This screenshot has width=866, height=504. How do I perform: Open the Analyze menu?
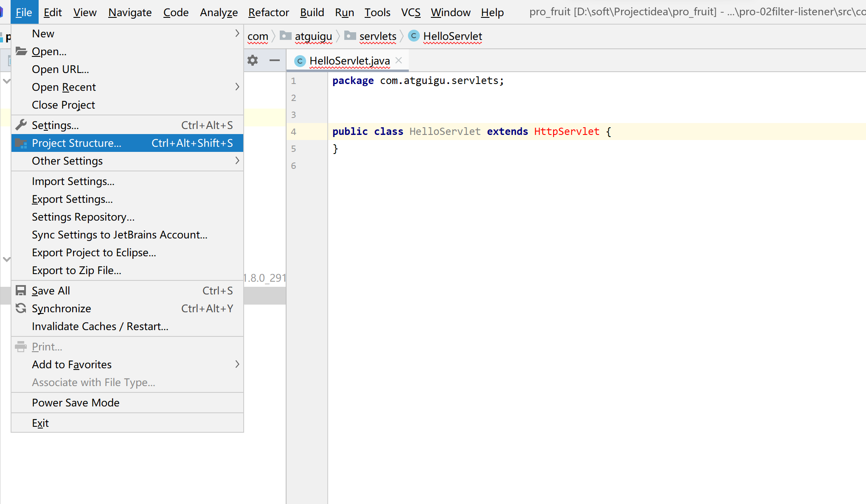pyautogui.click(x=219, y=12)
